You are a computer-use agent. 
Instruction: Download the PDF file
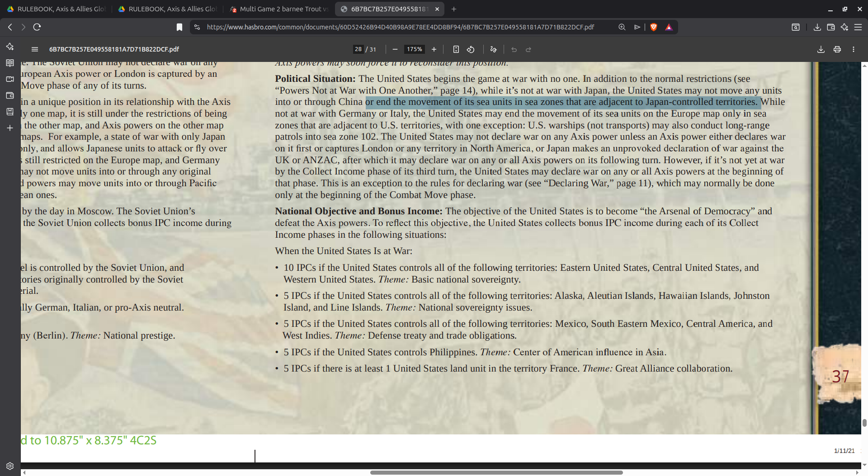(820, 49)
